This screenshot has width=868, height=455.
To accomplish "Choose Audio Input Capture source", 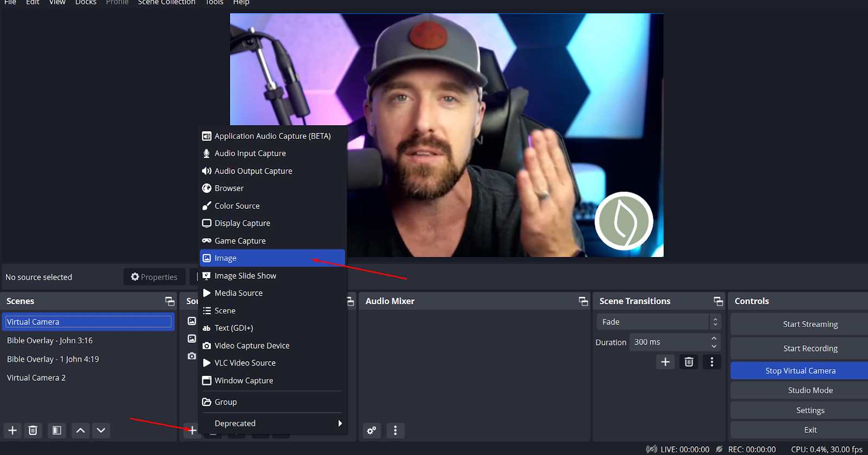I will click(x=273, y=153).
